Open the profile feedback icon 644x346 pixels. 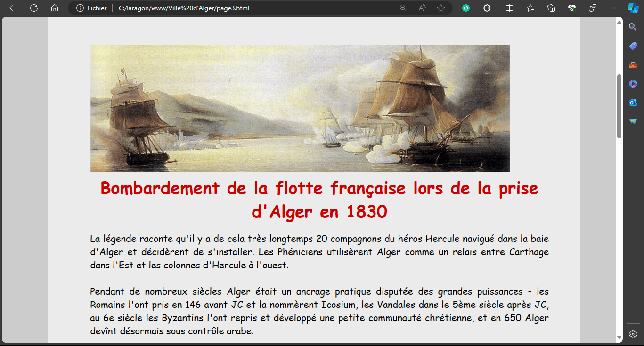point(593,8)
